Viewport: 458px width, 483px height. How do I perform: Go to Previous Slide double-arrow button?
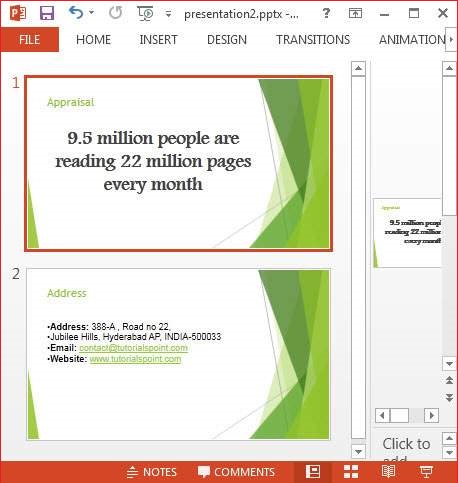449,380
